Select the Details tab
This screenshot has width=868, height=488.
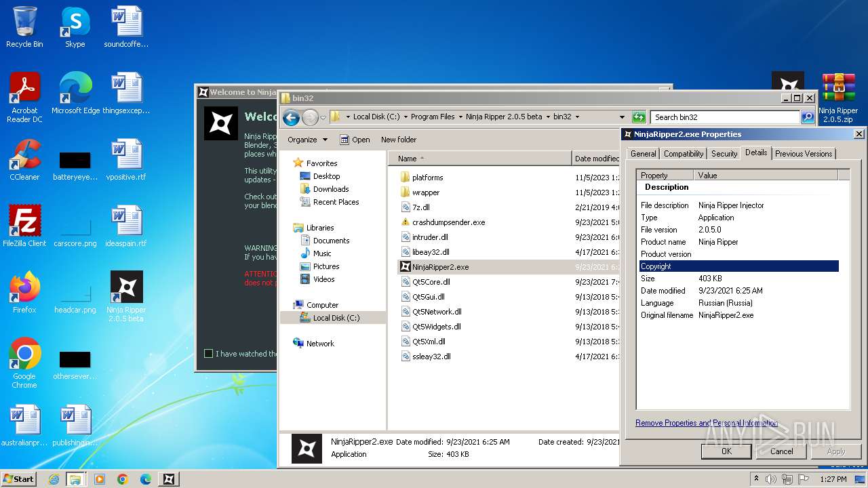coord(756,152)
